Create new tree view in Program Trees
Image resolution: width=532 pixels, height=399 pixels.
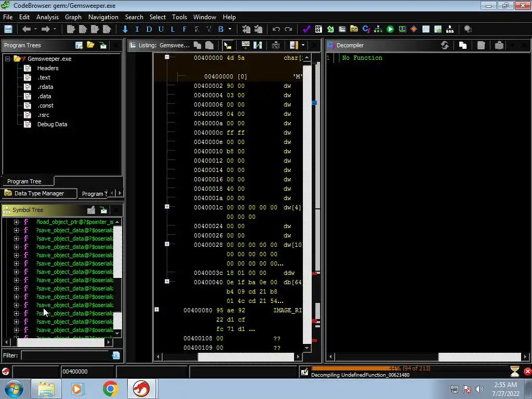pyautogui.click(x=79, y=45)
